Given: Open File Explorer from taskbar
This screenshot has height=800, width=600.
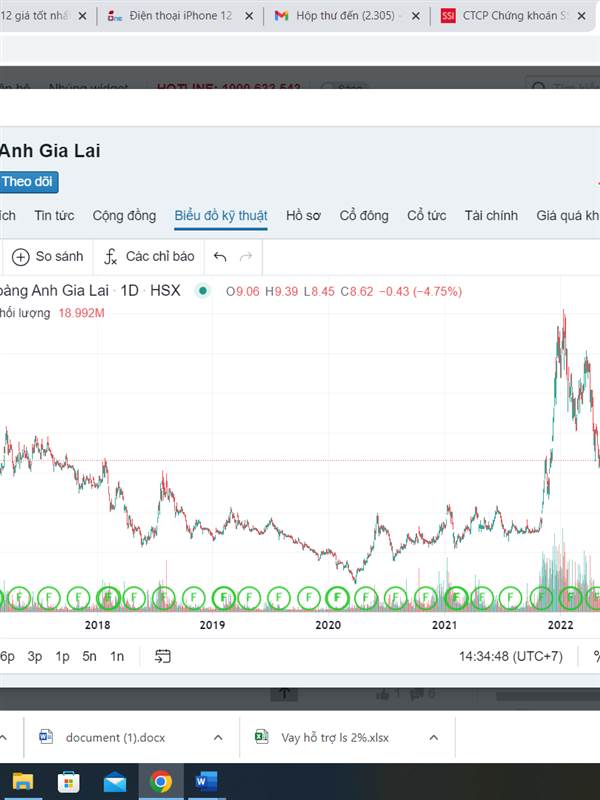Looking at the screenshot, I should pyautogui.click(x=23, y=781).
